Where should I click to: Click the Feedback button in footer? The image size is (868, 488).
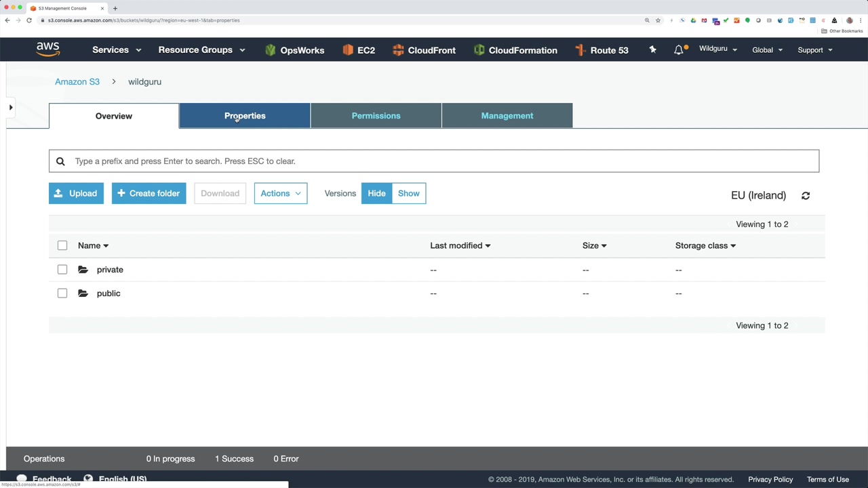pyautogui.click(x=45, y=479)
